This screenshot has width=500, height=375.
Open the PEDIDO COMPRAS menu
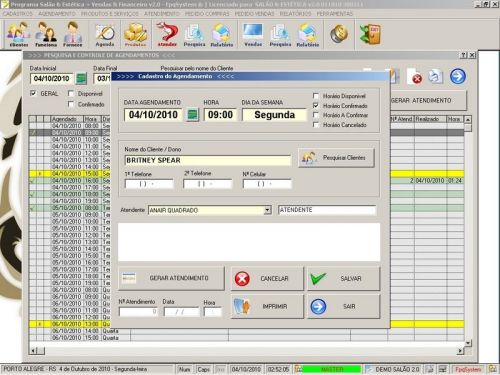point(207,14)
